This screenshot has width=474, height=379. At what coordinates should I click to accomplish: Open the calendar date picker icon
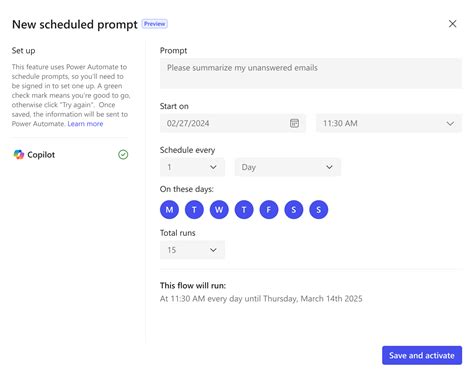[294, 123]
